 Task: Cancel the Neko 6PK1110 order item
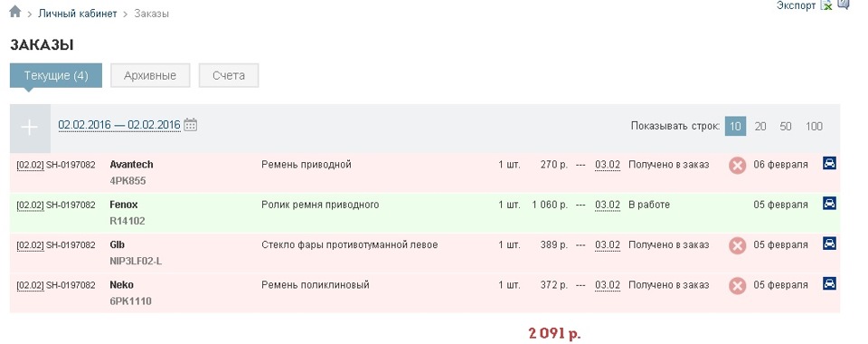point(737,286)
